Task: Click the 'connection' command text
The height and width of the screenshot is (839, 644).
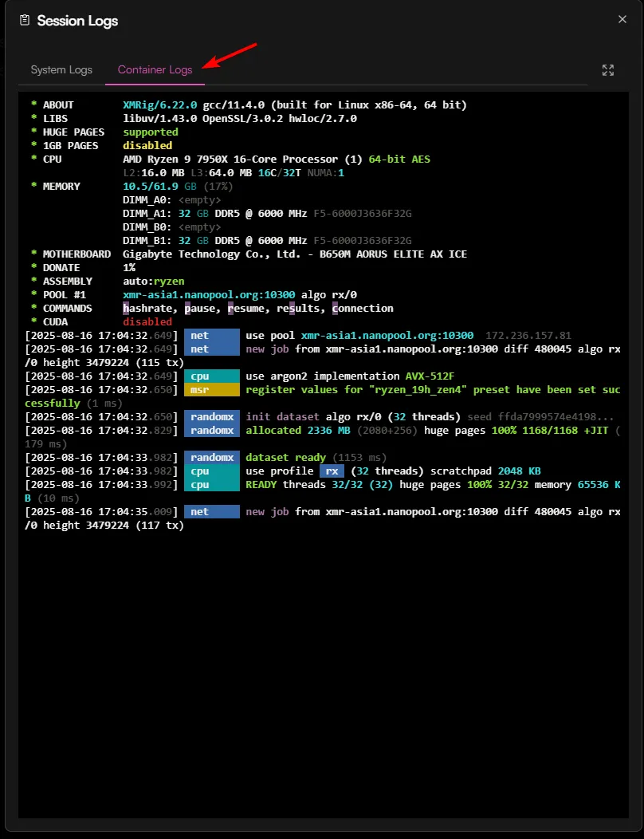Action: pyautogui.click(x=363, y=308)
